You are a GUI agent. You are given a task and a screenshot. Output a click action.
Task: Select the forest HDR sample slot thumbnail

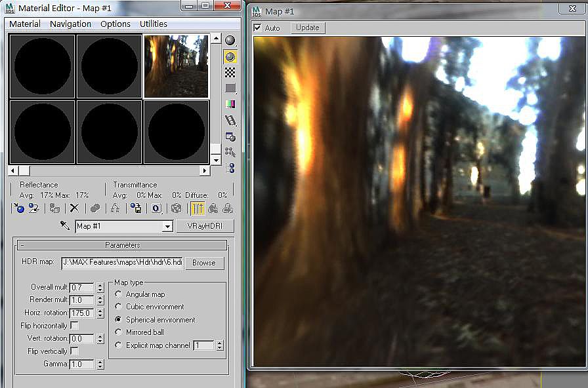(176, 66)
